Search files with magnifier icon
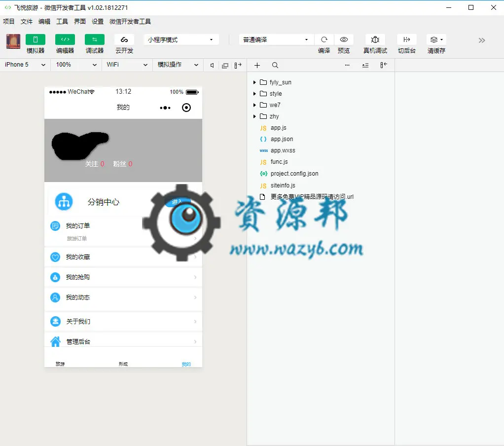The width and height of the screenshot is (504, 446). coord(275,65)
